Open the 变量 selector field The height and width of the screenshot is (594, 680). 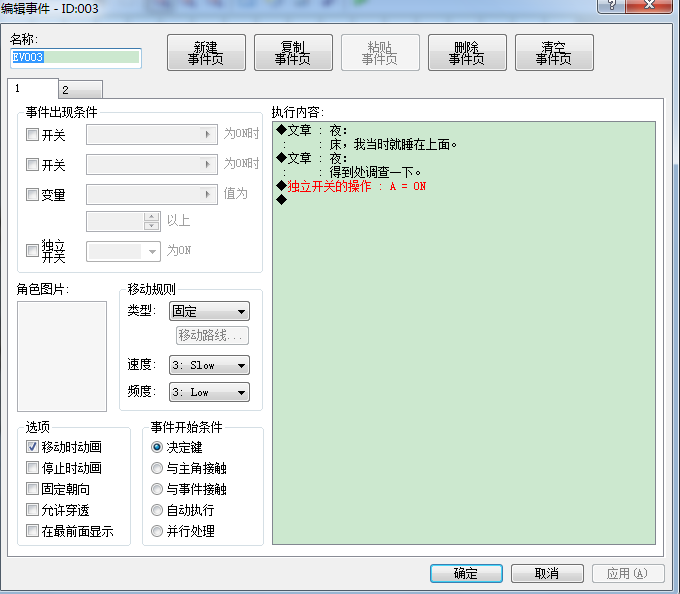[x=152, y=194]
